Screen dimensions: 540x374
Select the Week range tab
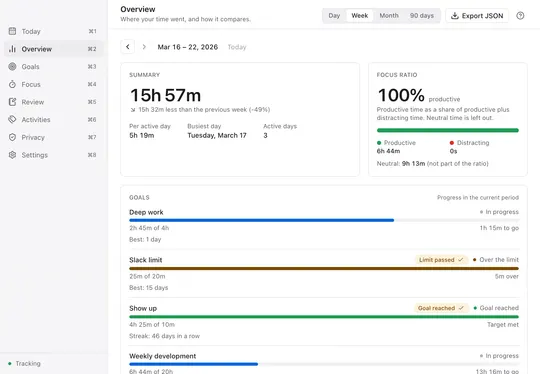360,15
